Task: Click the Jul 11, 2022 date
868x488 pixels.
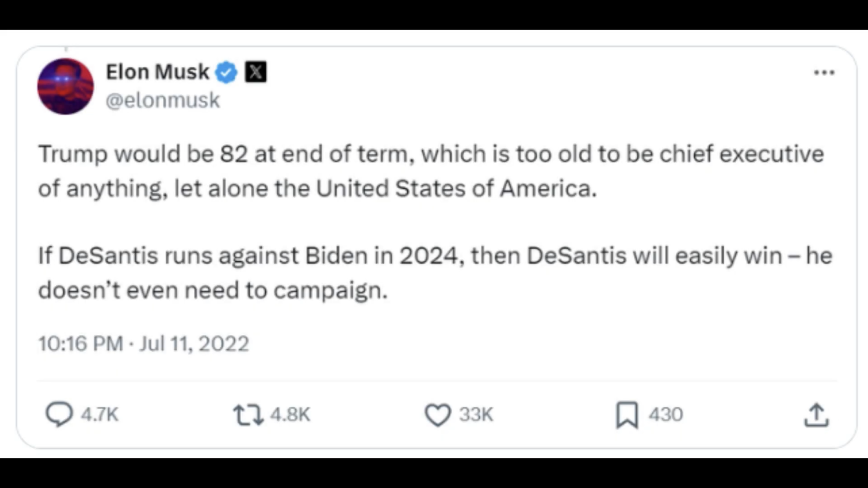Action: tap(194, 344)
